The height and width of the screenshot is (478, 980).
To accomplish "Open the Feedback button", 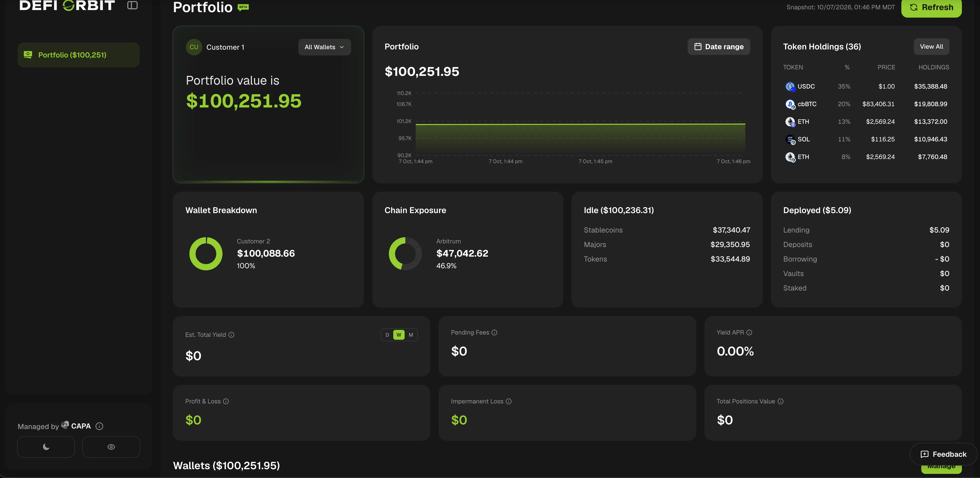I will pyautogui.click(x=944, y=454).
